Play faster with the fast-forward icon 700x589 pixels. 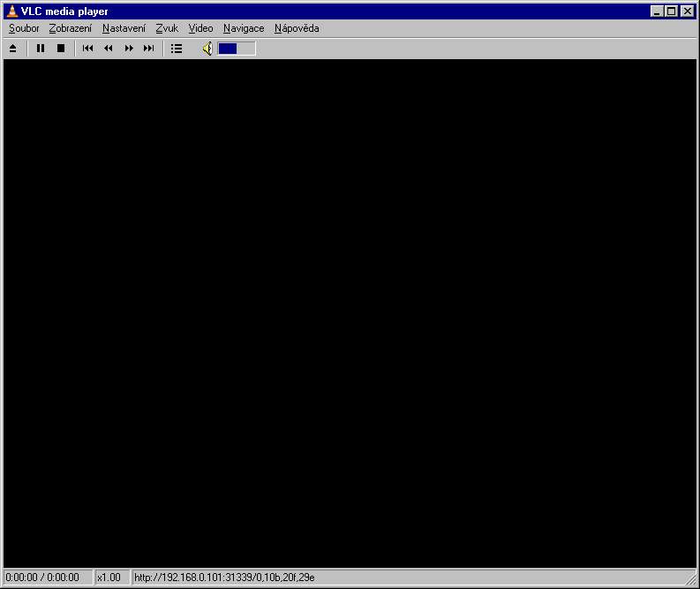(x=129, y=49)
